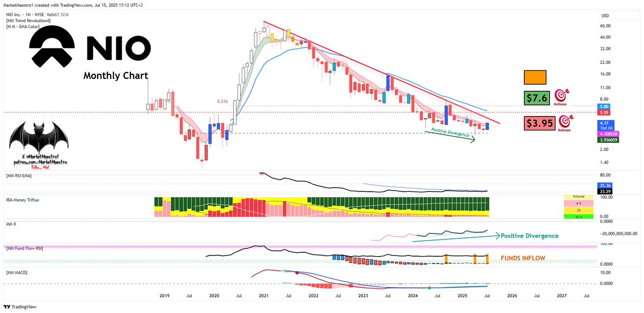Image resolution: width=644 pixels, height=313 pixels.
Task: Click the 2.00 price axis label
Action: pyautogui.click(x=603, y=149)
